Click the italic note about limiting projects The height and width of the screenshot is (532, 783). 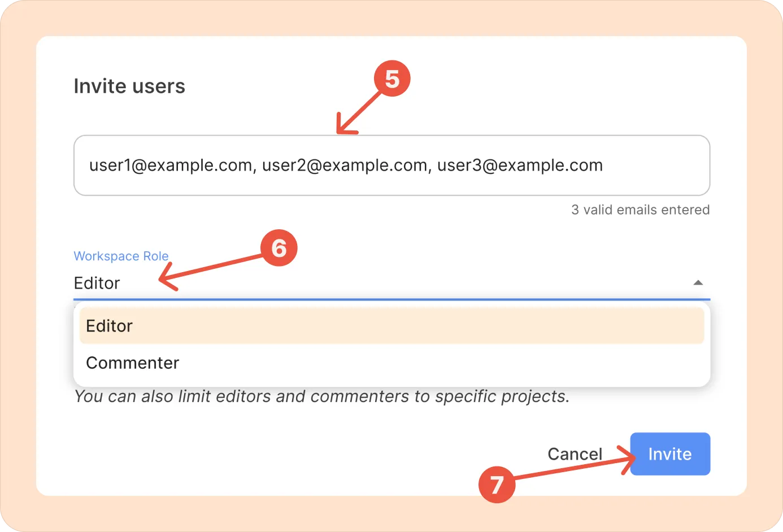point(321,396)
